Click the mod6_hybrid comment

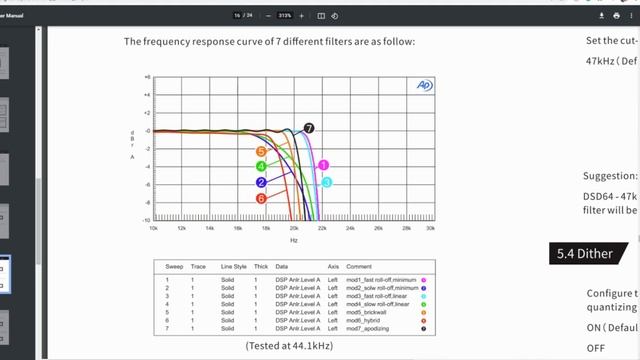coord(363,321)
